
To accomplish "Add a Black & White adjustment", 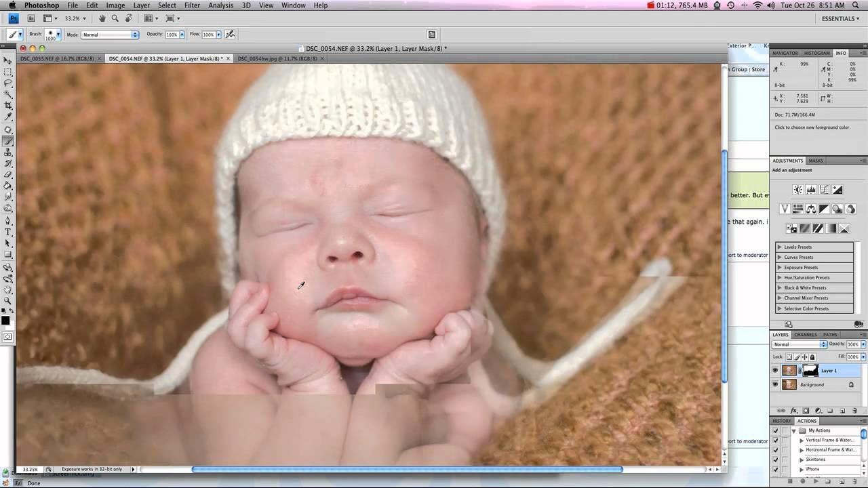I will [824, 209].
